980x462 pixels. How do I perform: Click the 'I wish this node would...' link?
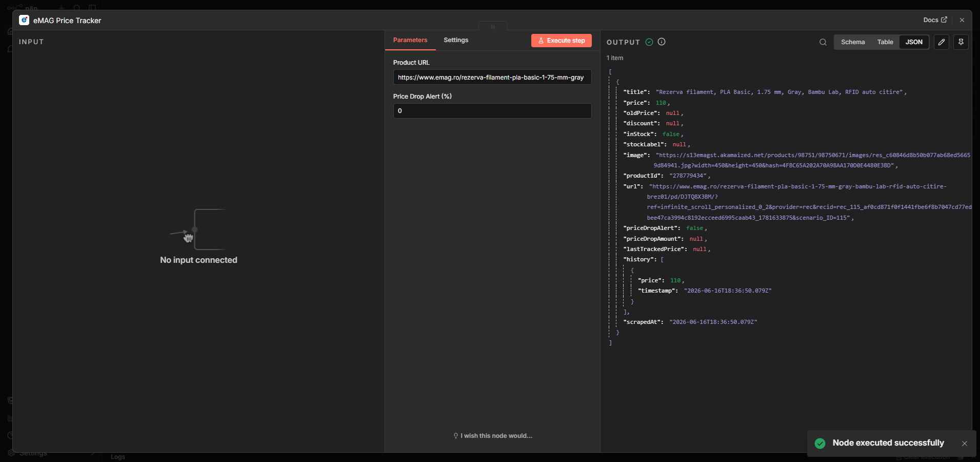point(493,436)
